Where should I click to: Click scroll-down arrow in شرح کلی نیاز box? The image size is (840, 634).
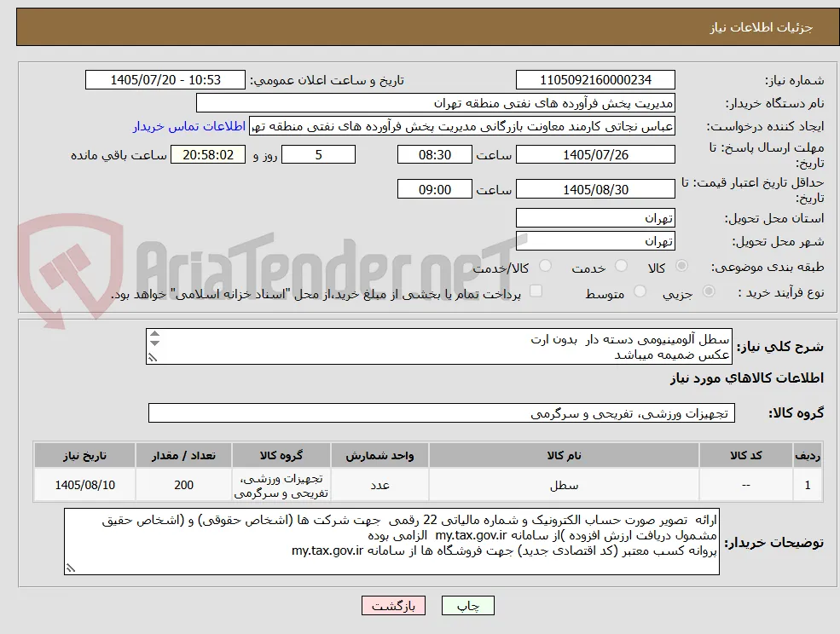click(154, 343)
